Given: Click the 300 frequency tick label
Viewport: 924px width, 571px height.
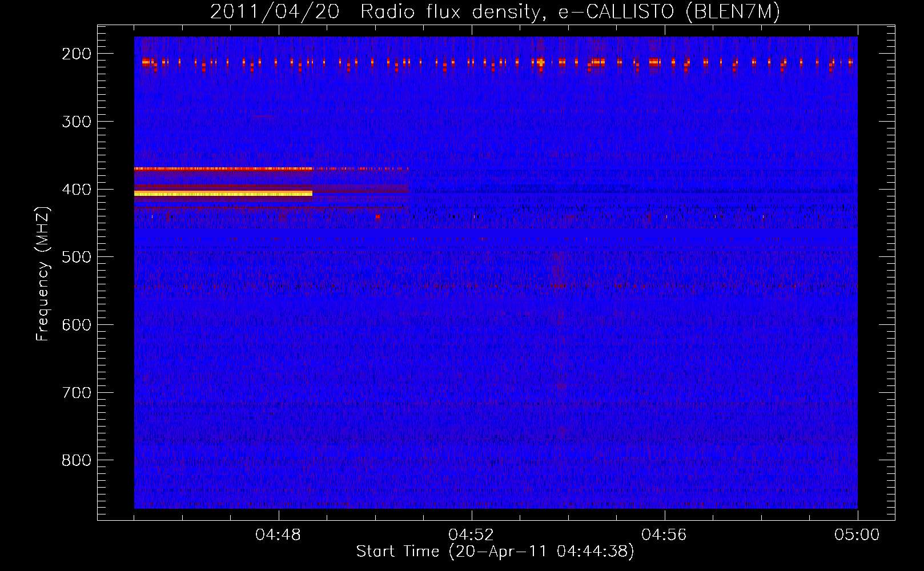Looking at the screenshot, I should tap(77, 122).
